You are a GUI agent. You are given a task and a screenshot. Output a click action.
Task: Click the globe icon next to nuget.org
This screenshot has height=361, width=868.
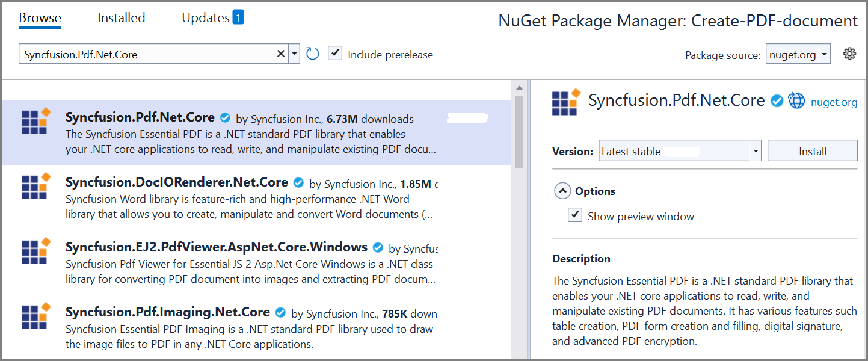796,101
